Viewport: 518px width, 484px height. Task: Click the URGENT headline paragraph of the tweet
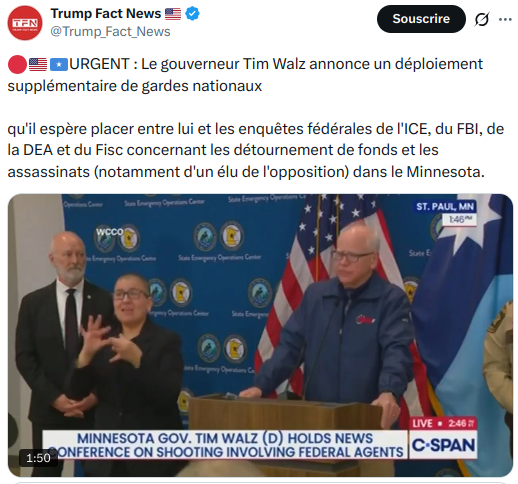click(x=245, y=75)
